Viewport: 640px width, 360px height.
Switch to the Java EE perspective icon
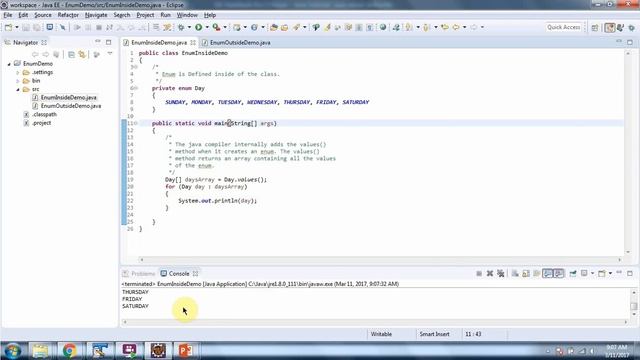pyautogui.click(x=610, y=27)
